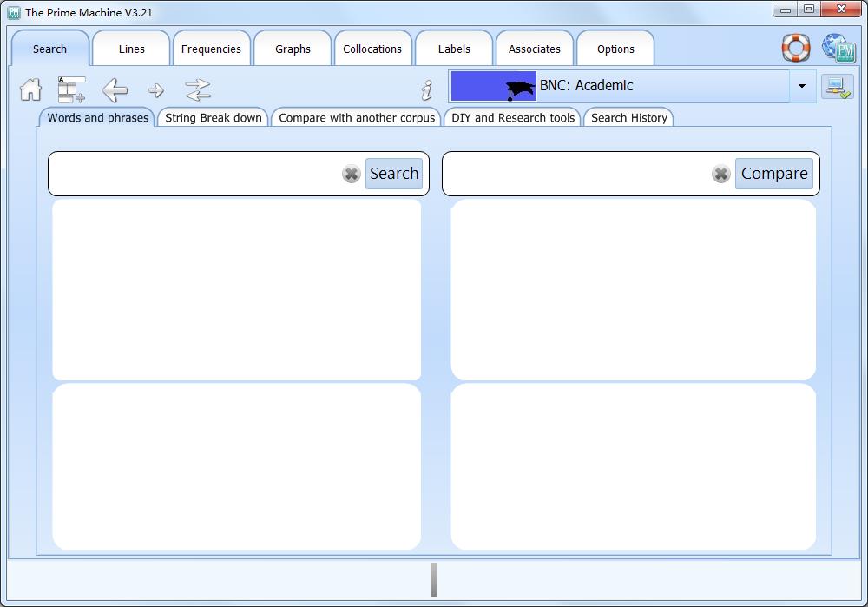Select Words and phrases sub-tab
The height and width of the screenshot is (607, 868).
[x=97, y=117]
